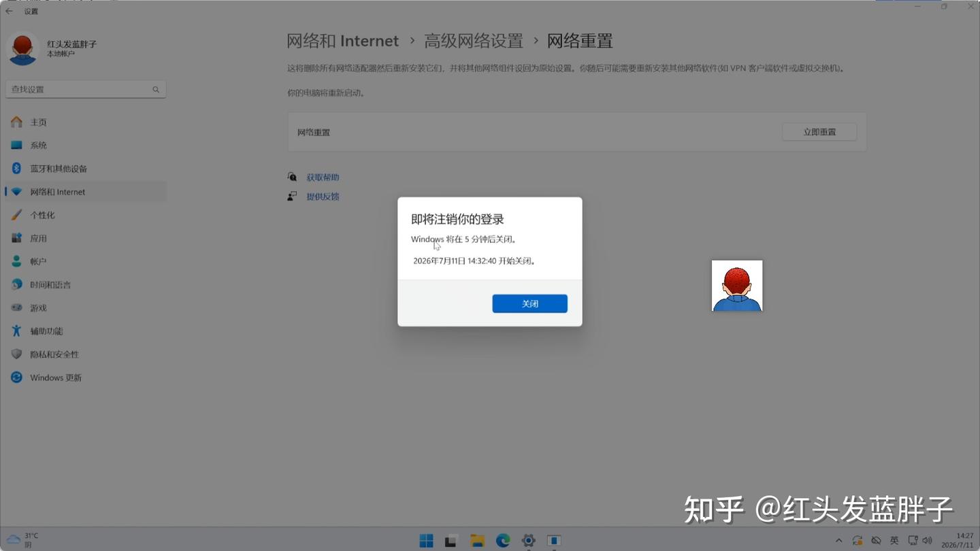This screenshot has width=980, height=551.
Task: Open the volume speaker icon in the tray
Action: [927, 541]
